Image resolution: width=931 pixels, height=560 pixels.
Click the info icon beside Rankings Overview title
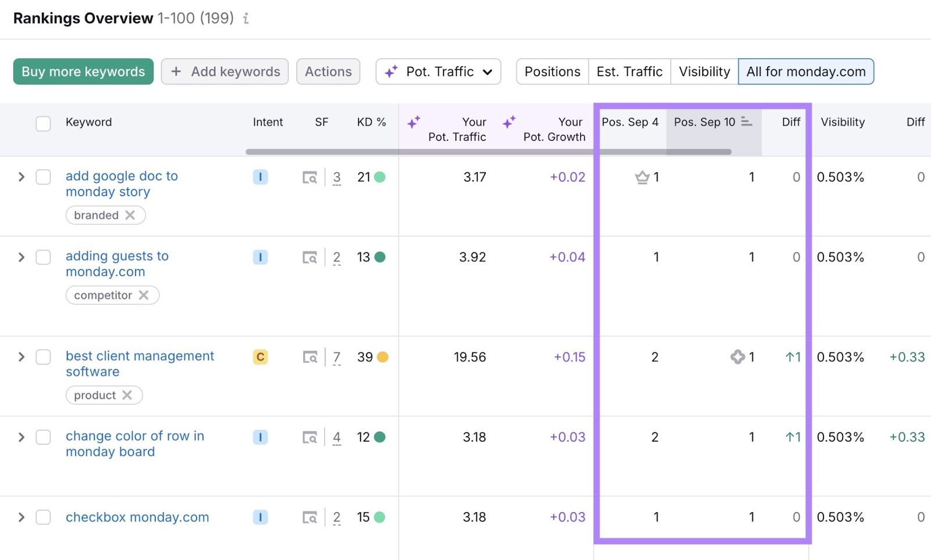click(246, 18)
